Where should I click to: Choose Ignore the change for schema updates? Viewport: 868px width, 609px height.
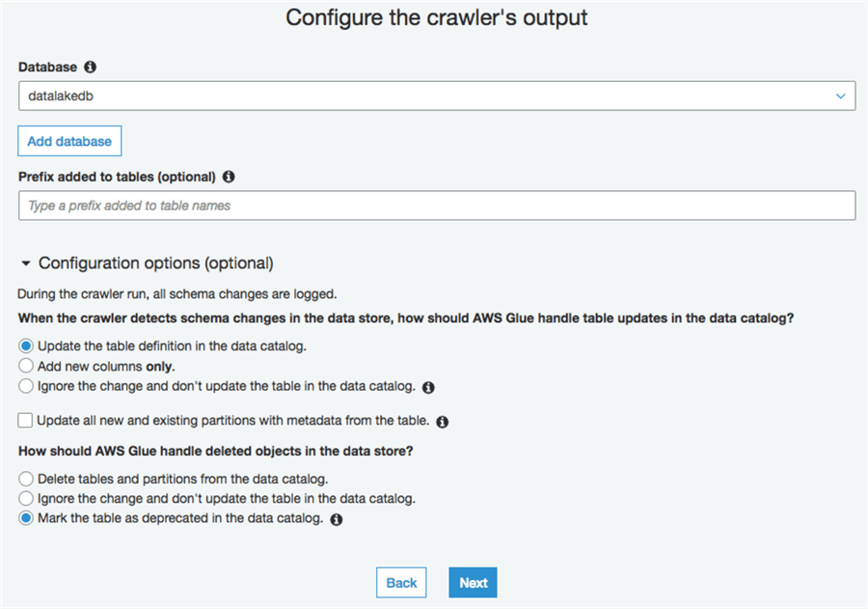(26, 386)
